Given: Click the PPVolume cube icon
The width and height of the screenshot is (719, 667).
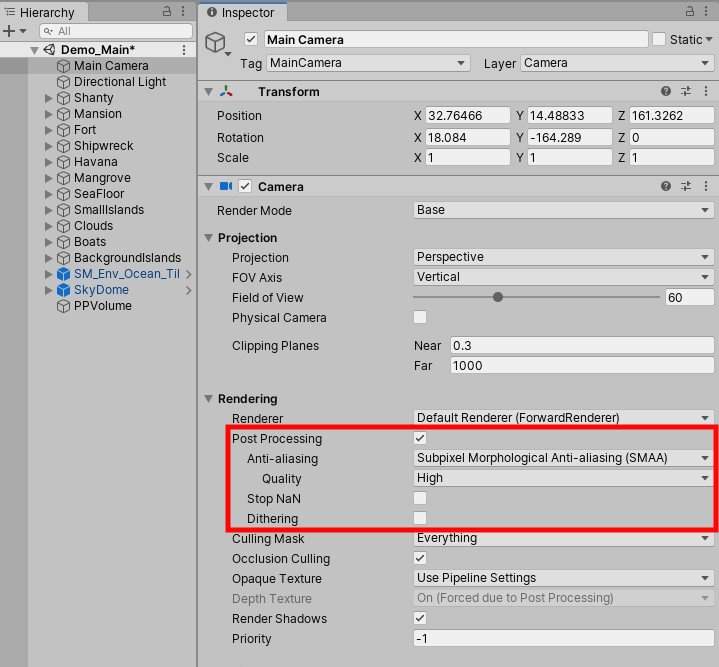Looking at the screenshot, I should (63, 306).
